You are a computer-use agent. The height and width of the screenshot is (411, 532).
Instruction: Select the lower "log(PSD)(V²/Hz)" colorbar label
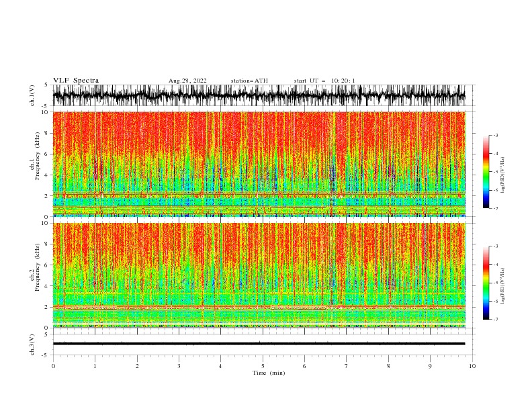click(x=502, y=286)
